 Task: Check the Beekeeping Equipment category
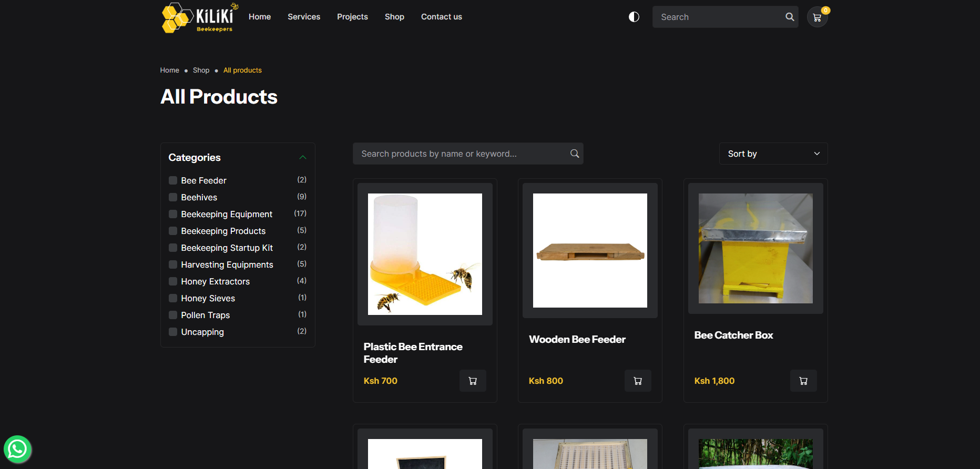(x=173, y=214)
